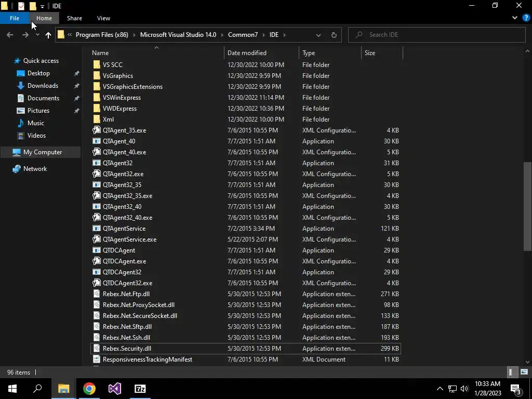Image resolution: width=532 pixels, height=399 pixels.
Task: Select the QTAgentService application icon
Action: [97, 229]
